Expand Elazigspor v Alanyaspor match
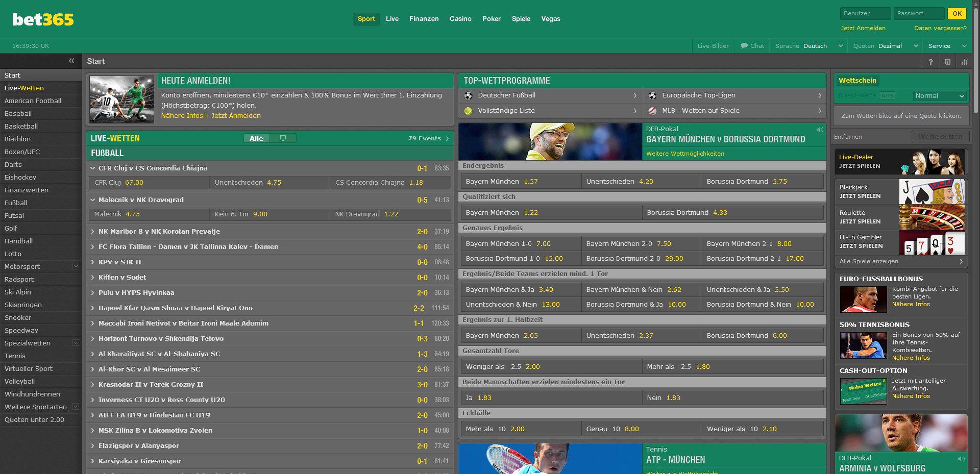980x474 pixels. [x=93, y=445]
